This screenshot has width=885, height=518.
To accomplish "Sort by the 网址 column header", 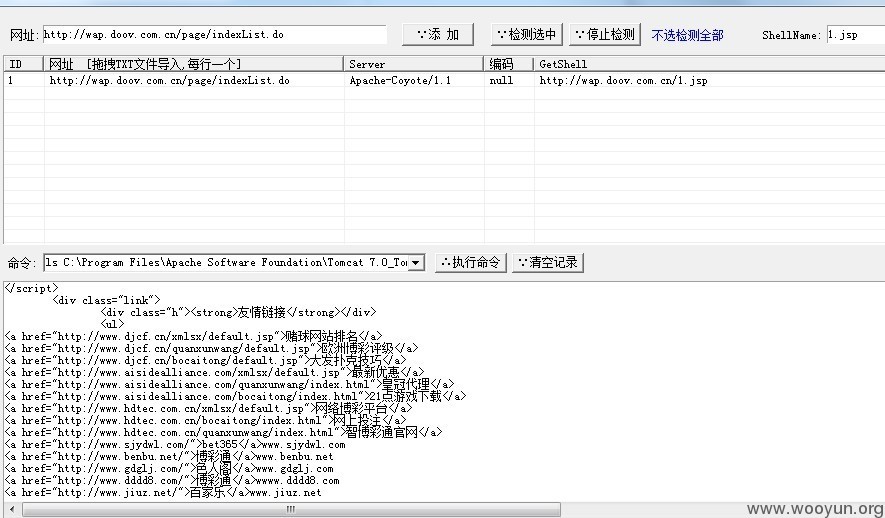I will click(194, 64).
